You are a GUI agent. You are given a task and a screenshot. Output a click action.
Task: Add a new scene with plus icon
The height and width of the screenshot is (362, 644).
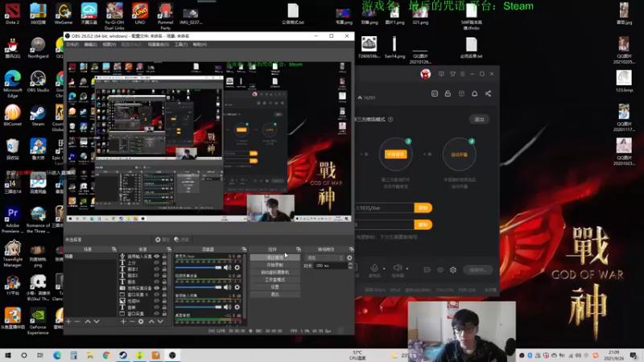click(x=68, y=322)
